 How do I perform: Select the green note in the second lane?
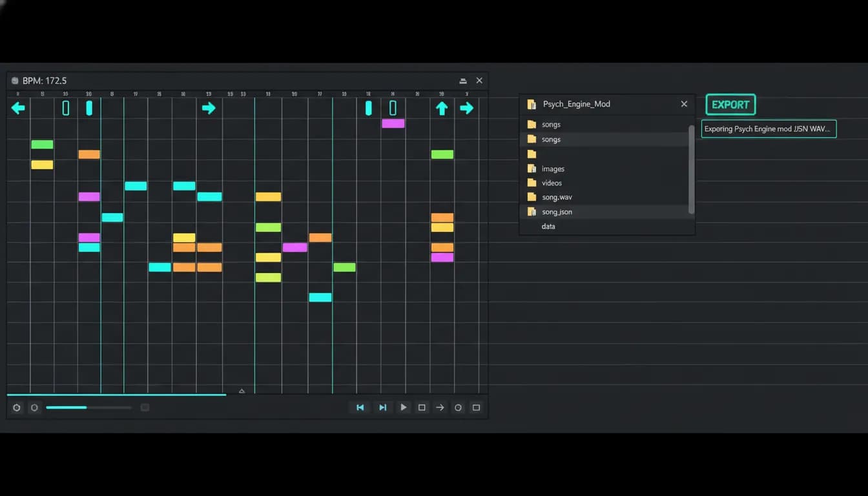pyautogui.click(x=42, y=144)
